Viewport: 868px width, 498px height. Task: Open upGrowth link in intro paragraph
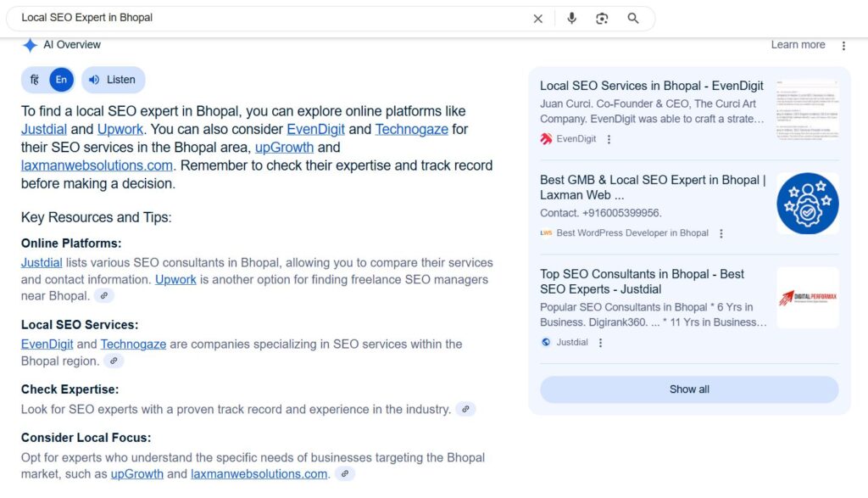coord(284,148)
